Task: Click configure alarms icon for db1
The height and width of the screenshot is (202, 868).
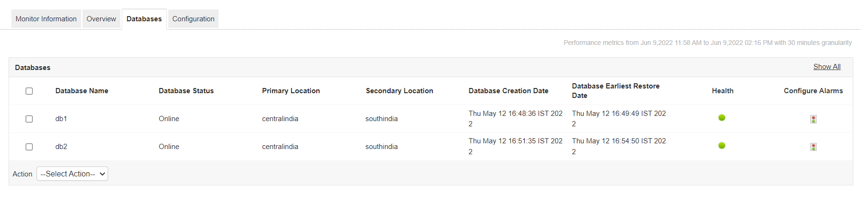Action: (813, 119)
